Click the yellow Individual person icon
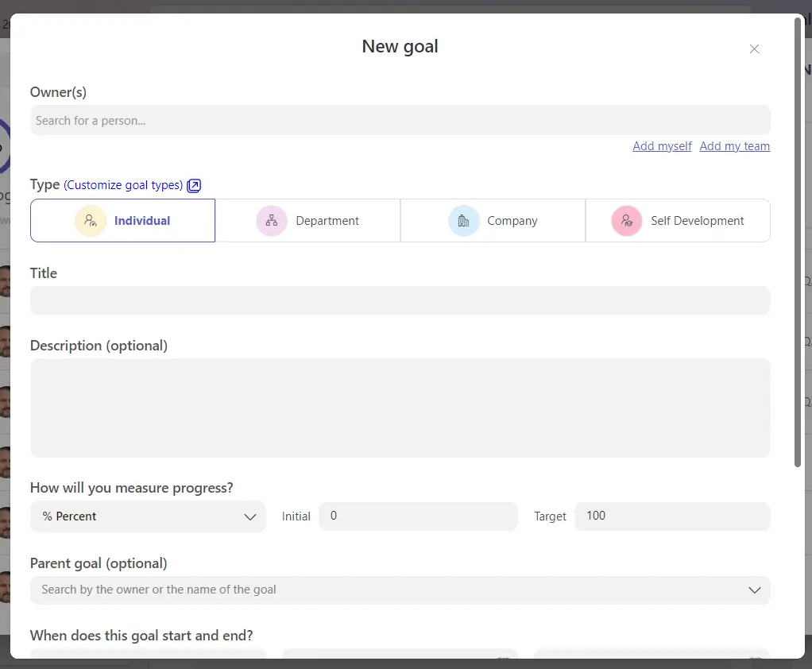 coord(91,221)
